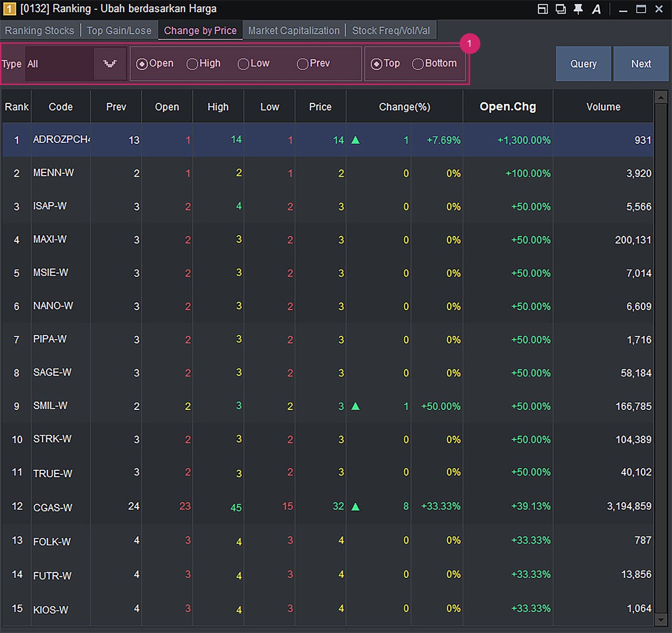Select the Prev radio button
The width and height of the screenshot is (672, 633).
(x=302, y=64)
